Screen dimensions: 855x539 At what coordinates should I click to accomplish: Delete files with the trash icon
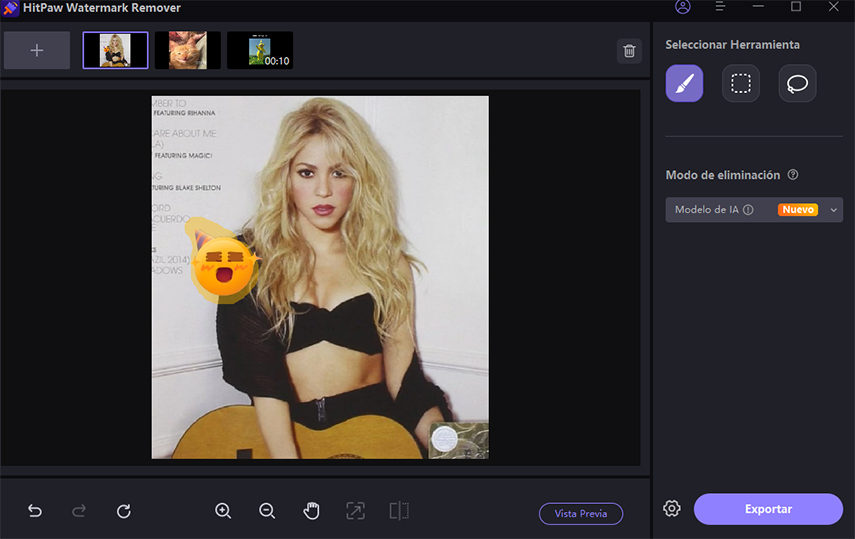click(629, 51)
